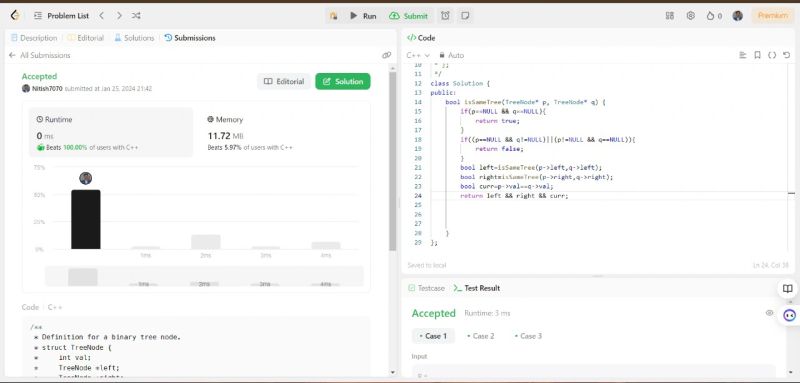Open the Problem List panel
Image resolution: width=800 pixels, height=383 pixels.
(62, 16)
